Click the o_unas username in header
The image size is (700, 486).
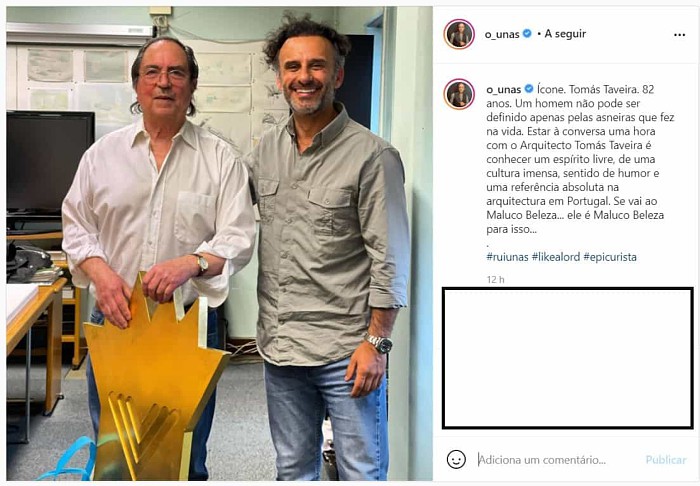coord(502,34)
